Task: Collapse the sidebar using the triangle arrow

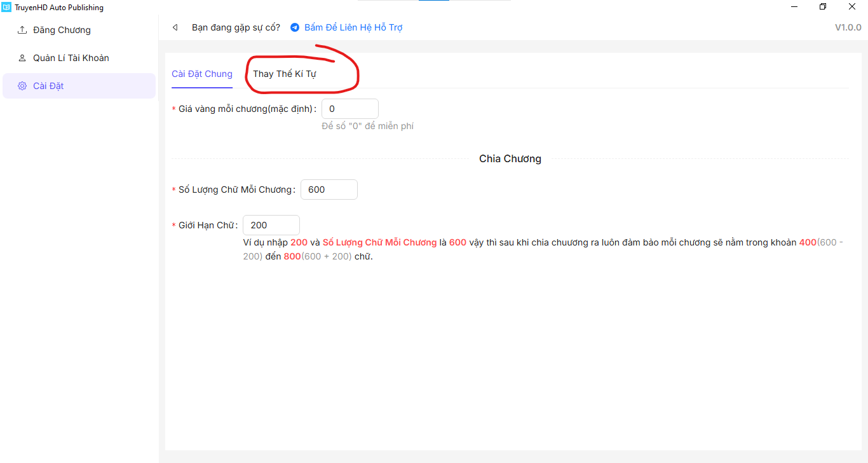Action: [175, 27]
